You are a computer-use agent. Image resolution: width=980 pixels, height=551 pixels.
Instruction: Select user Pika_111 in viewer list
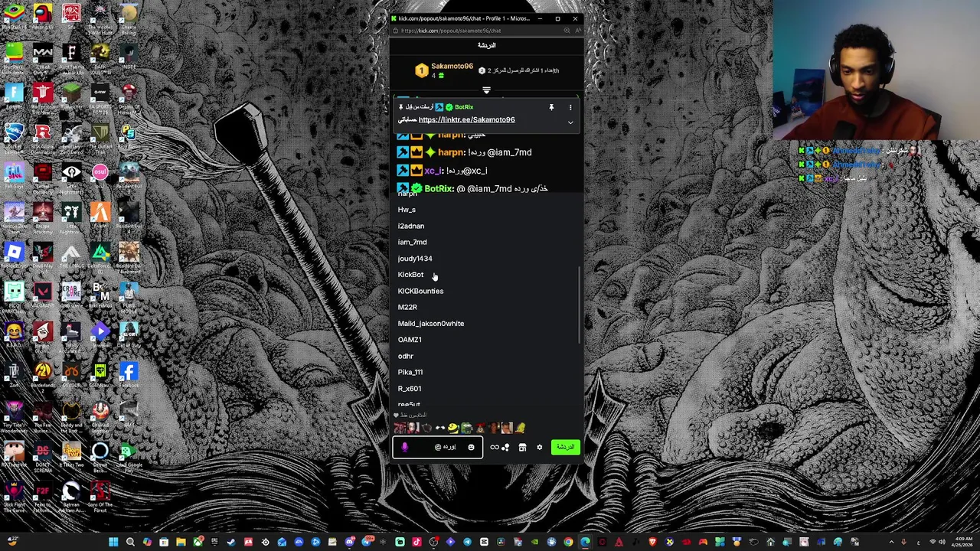coord(410,372)
